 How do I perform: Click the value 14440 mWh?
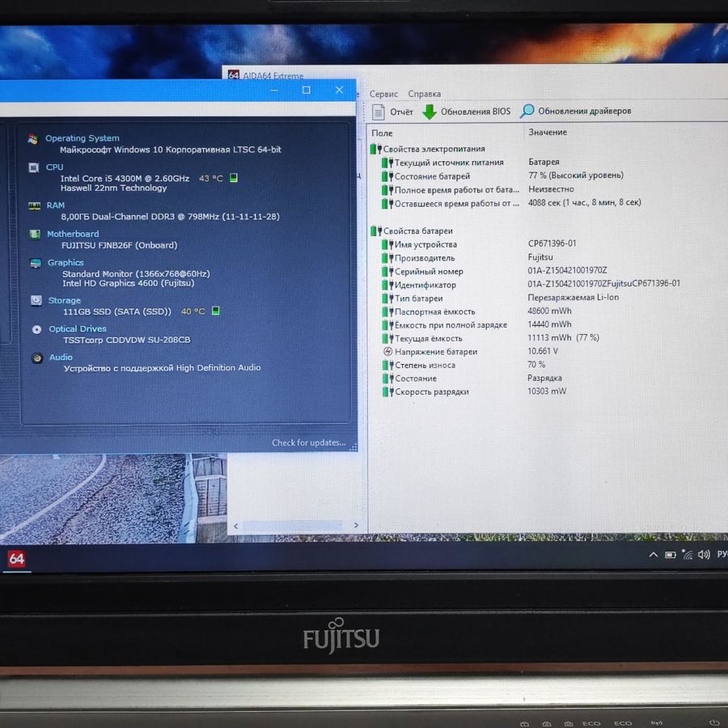549,324
